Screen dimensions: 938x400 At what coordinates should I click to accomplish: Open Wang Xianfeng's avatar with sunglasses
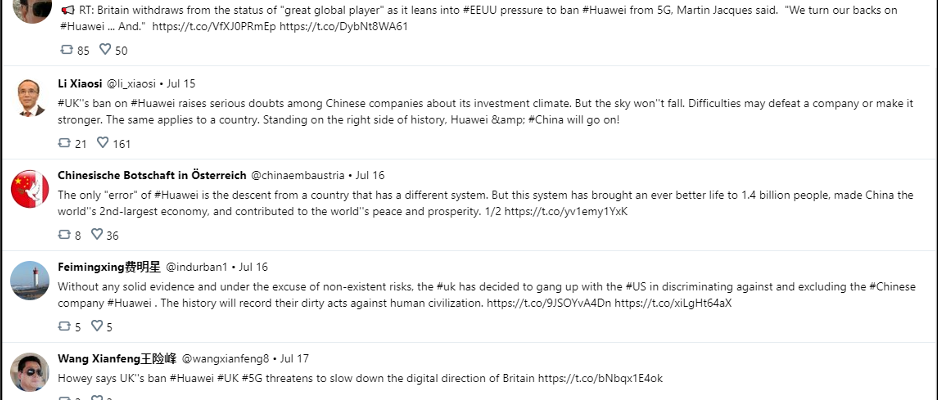(x=30, y=372)
